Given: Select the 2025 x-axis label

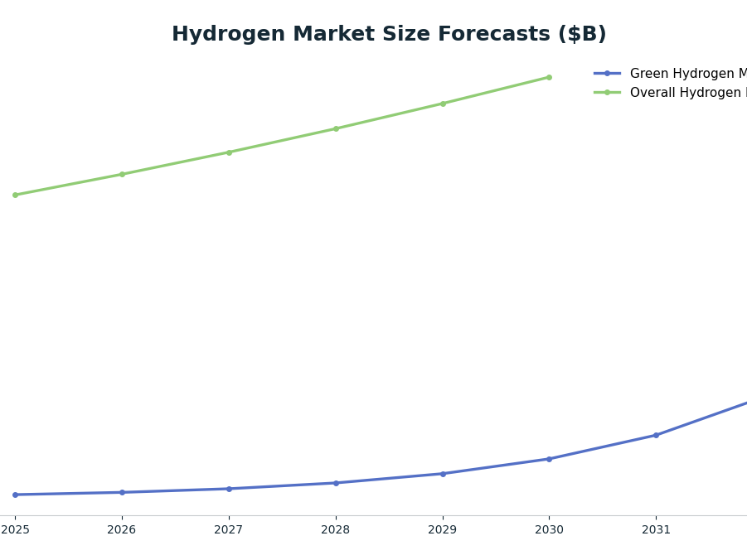Looking at the screenshot, I should pyautogui.click(x=15, y=529).
